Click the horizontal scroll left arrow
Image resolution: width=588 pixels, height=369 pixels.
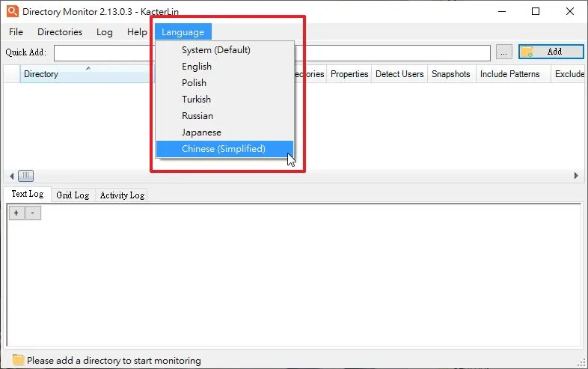12,176
